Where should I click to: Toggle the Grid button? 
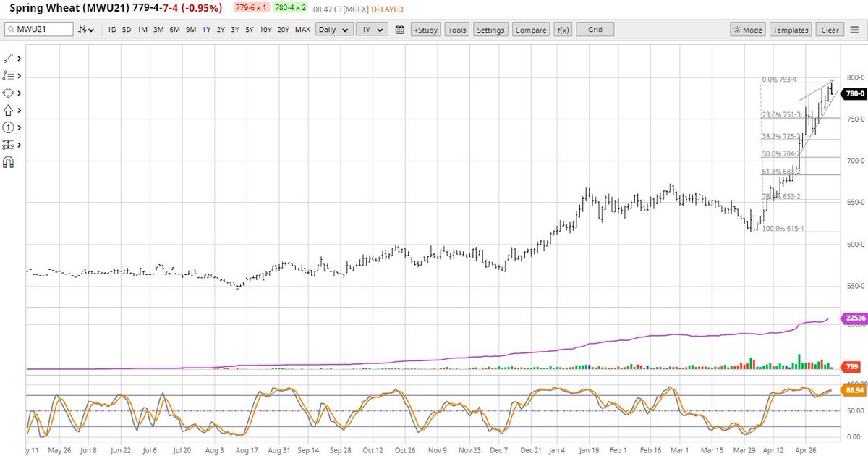(595, 30)
